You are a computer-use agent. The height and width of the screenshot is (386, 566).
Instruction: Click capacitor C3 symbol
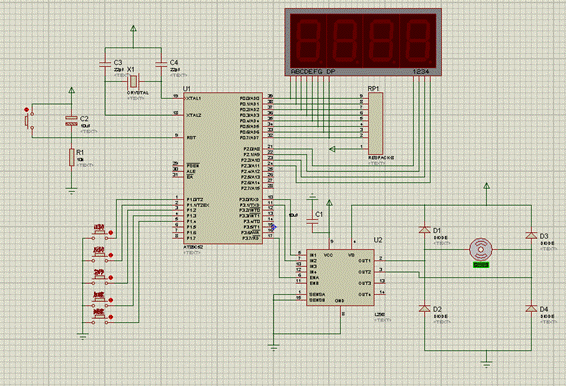click(x=105, y=64)
